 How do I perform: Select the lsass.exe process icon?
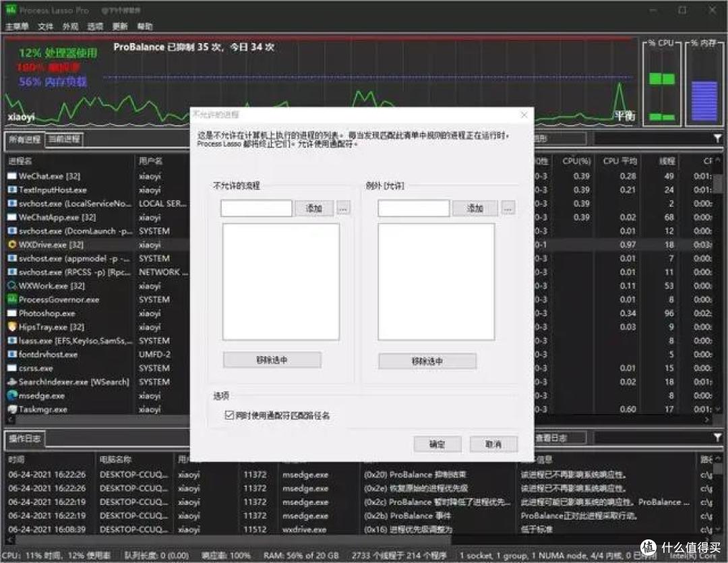(12, 340)
